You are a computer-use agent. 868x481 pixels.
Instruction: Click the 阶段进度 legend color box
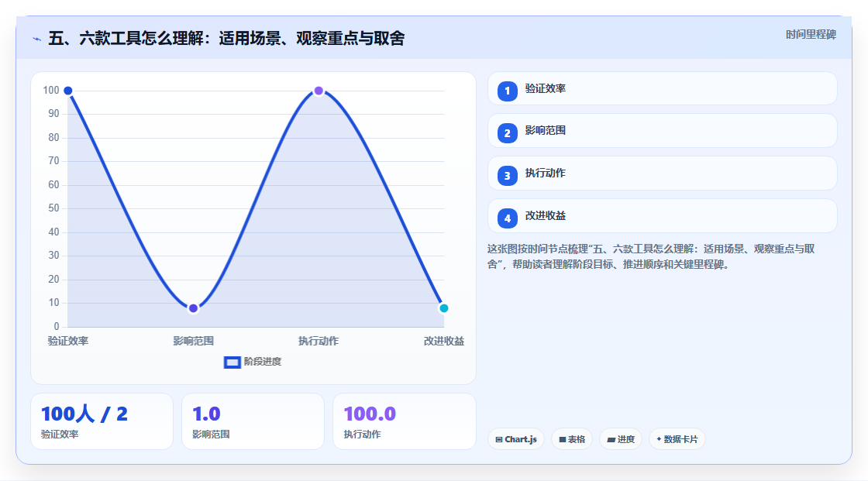click(x=232, y=362)
